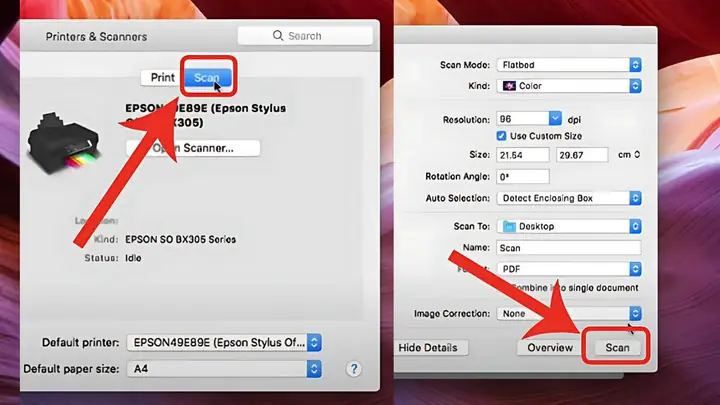Click the Name field containing Scan

click(569, 248)
